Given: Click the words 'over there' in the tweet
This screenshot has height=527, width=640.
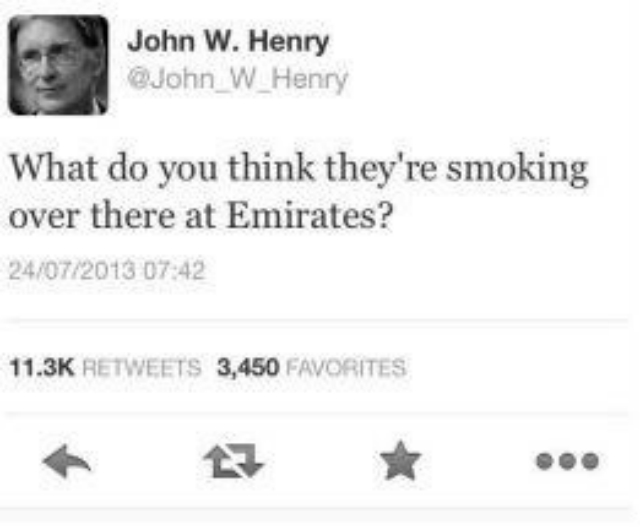Looking at the screenshot, I should (x=92, y=216).
